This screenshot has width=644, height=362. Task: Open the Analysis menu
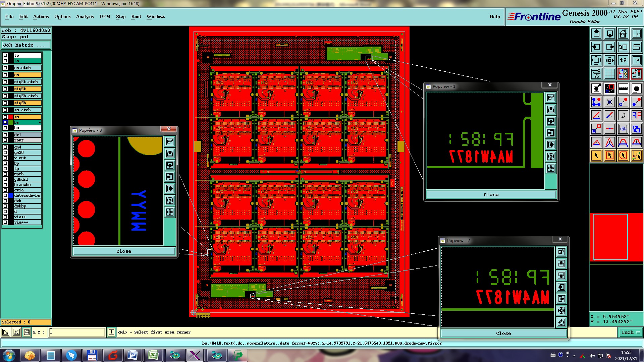pos(85,16)
